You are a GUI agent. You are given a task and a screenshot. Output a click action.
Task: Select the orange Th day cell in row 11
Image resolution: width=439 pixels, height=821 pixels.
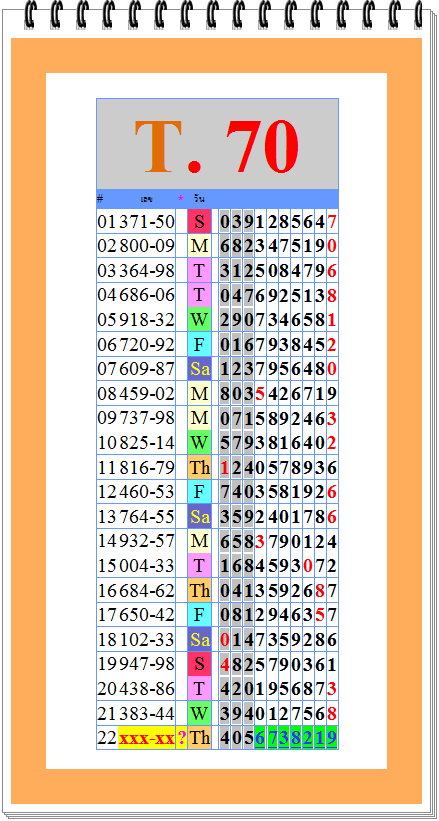200,467
